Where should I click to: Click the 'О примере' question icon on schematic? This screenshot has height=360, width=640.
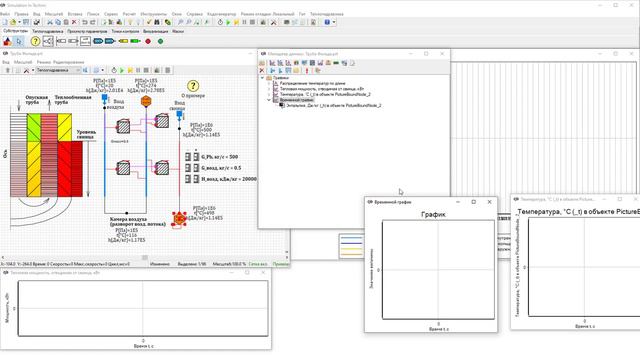193,86
